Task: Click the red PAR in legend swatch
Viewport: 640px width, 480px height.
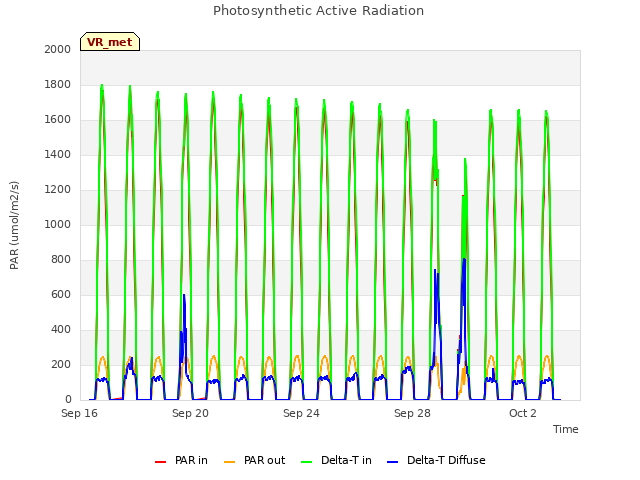Action: [160, 462]
